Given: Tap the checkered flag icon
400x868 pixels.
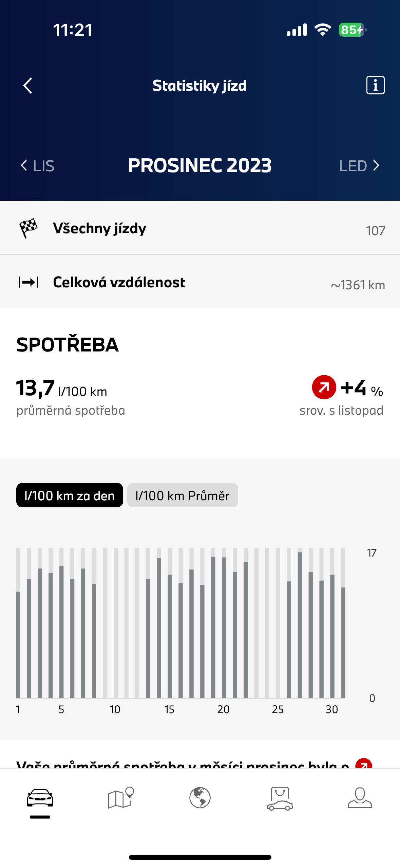Looking at the screenshot, I should (28, 228).
